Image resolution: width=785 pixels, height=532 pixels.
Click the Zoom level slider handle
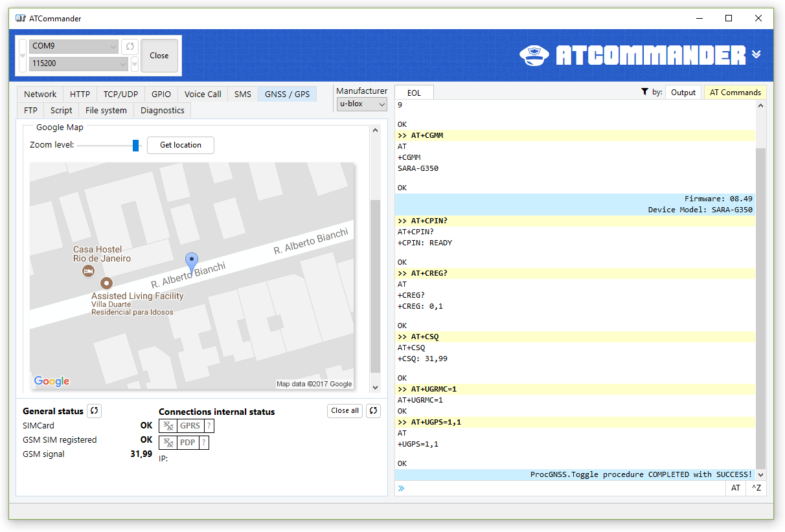(136, 145)
